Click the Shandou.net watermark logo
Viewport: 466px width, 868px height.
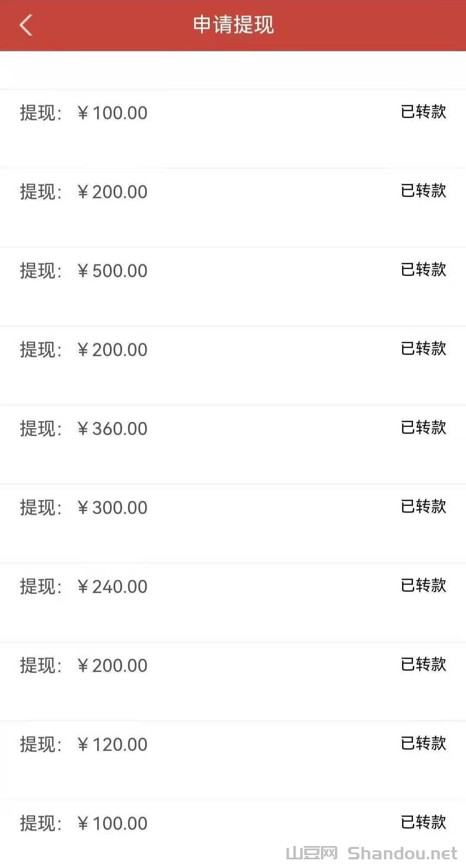pos(372,853)
